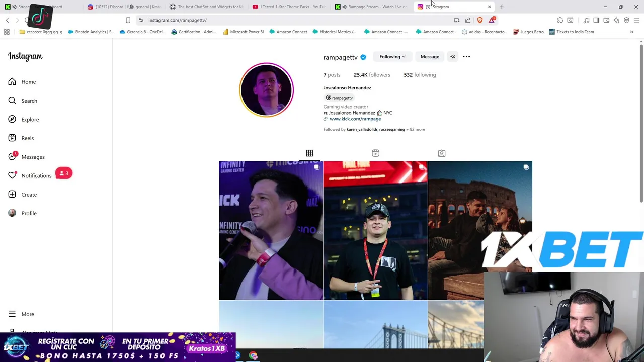644x362 pixels.
Task: Expand the bookmarks overflow chevron
Action: pos(631,32)
